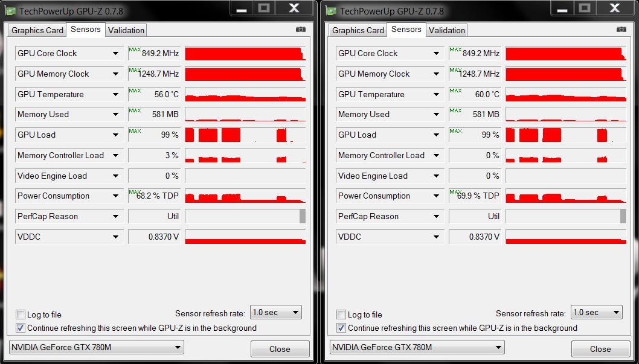Image resolution: width=639 pixels, height=364 pixels.
Task: Click 56.0 °C temperature value in left window
Action: (x=155, y=94)
